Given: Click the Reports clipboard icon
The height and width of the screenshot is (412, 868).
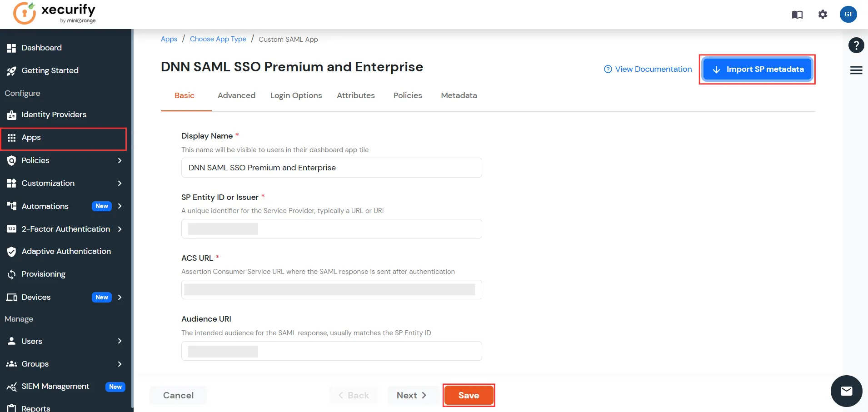Looking at the screenshot, I should point(11,408).
